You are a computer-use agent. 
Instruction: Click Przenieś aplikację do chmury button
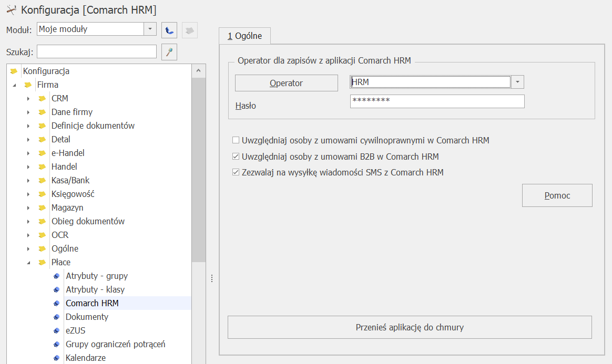410,327
